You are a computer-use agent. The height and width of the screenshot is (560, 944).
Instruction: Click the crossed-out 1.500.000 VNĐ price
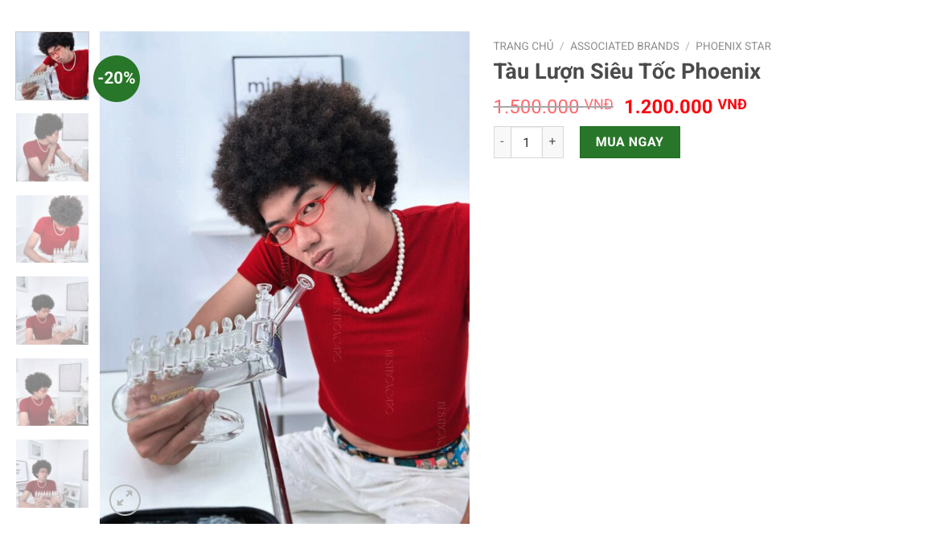pyautogui.click(x=553, y=107)
